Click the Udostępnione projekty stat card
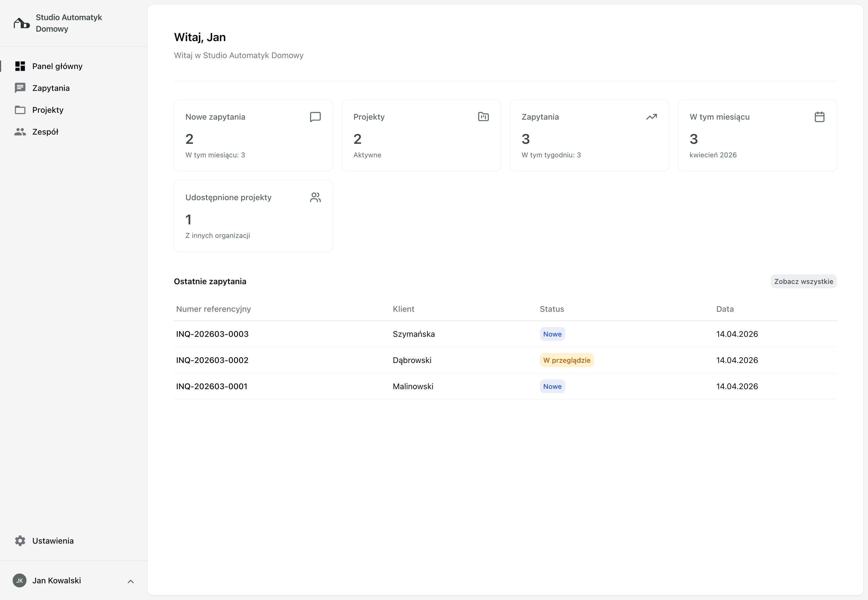The width and height of the screenshot is (868, 600). click(x=253, y=216)
